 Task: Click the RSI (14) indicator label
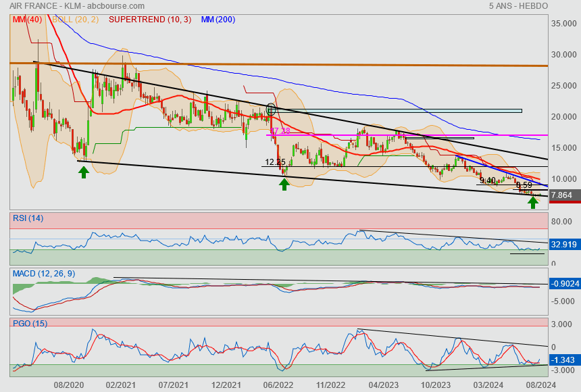(x=28, y=218)
